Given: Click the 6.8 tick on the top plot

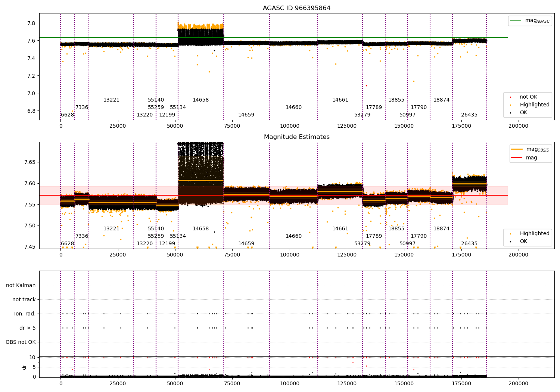Looking at the screenshot, I should click(x=31, y=111).
